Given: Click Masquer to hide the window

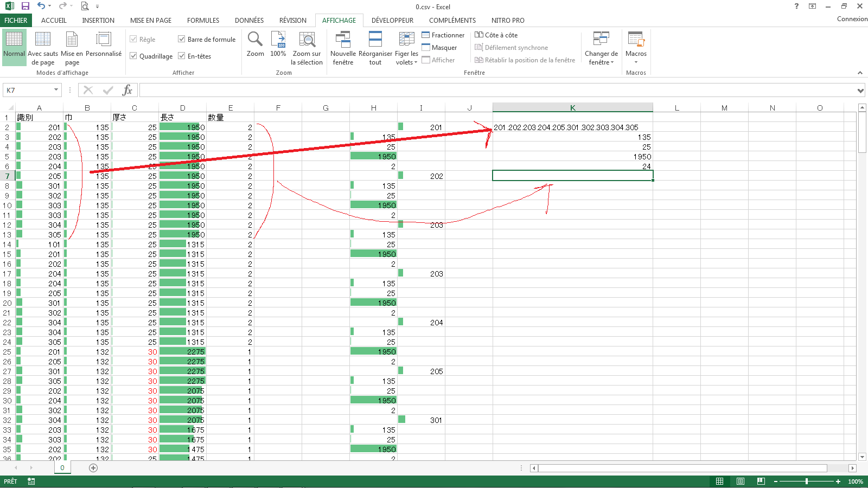Looking at the screenshot, I should pyautogui.click(x=439, y=48).
